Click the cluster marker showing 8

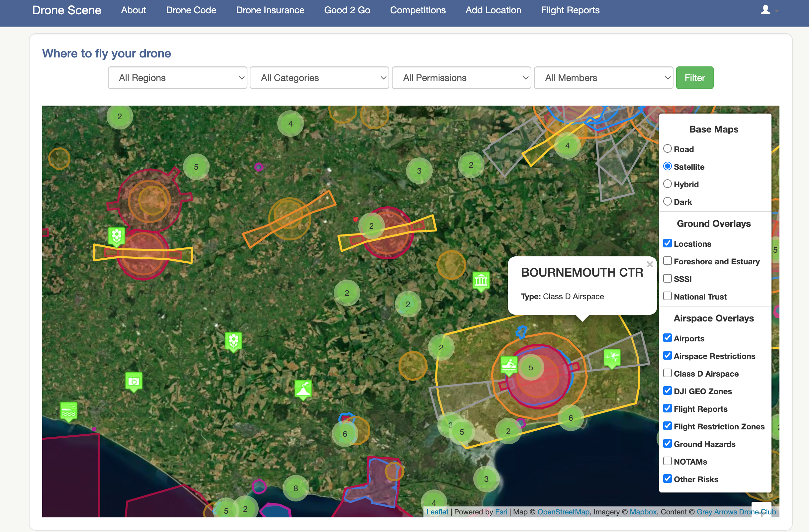tap(295, 488)
